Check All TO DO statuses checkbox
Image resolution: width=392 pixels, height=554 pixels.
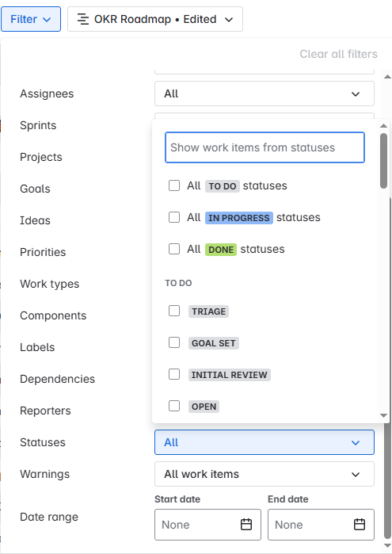[x=174, y=185]
